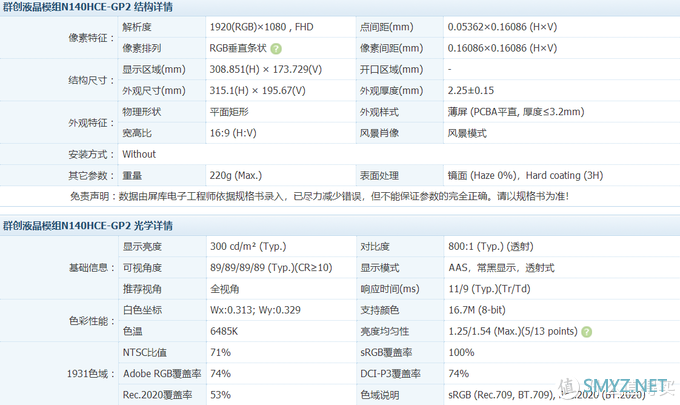Click the label 显示区域(mm)
Screen dimensions: 680x405
154,69
